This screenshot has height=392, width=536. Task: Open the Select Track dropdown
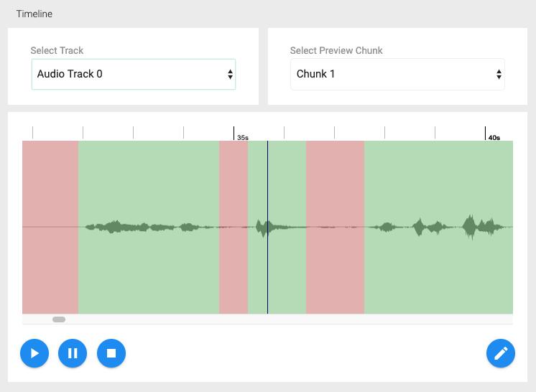[133, 74]
